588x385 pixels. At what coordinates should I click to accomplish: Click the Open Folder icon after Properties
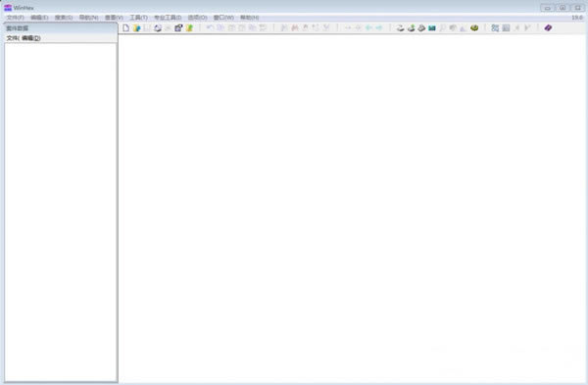tap(189, 28)
